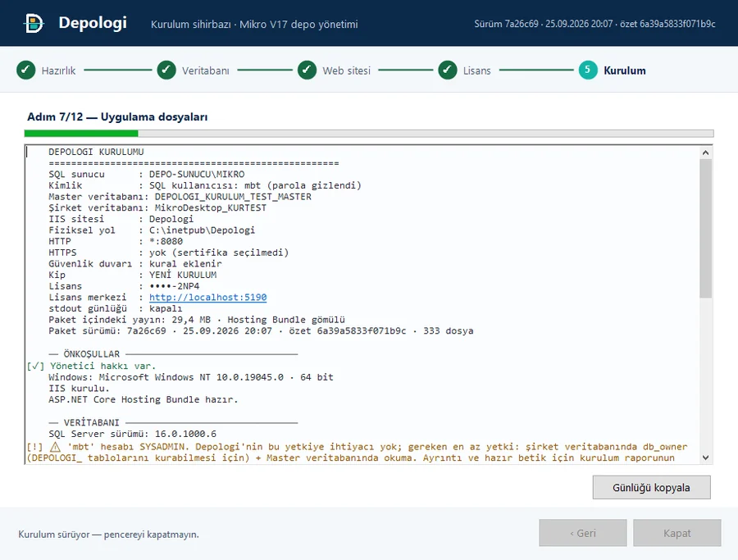The height and width of the screenshot is (560, 738).
Task: Click the Lisans ••••-2NP4 line
Action: [124, 286]
